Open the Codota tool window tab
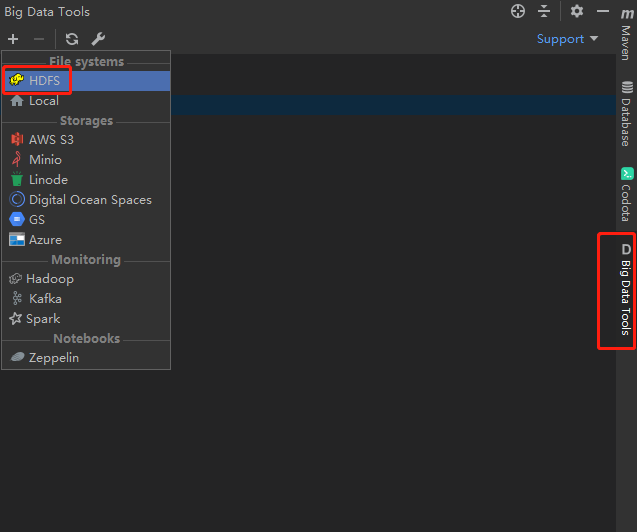Image resolution: width=637 pixels, height=532 pixels. [x=627, y=195]
